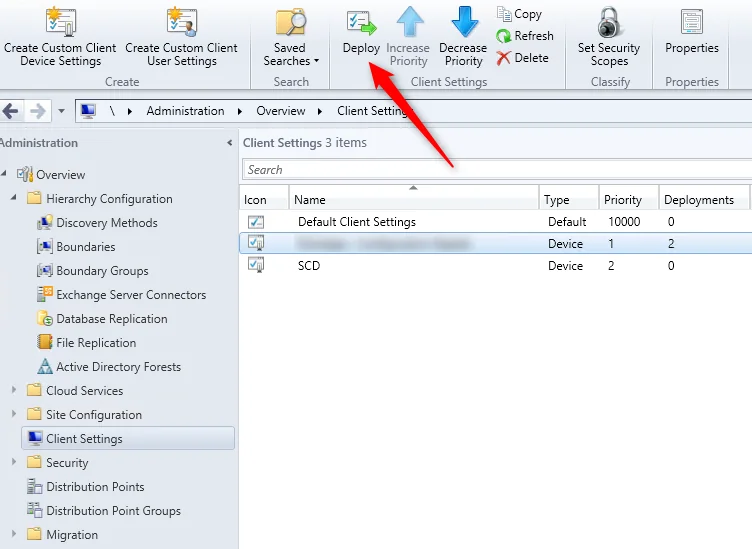Viewport: 752px width, 549px height.
Task: Select the Default Client Settings row
Action: click(496, 222)
